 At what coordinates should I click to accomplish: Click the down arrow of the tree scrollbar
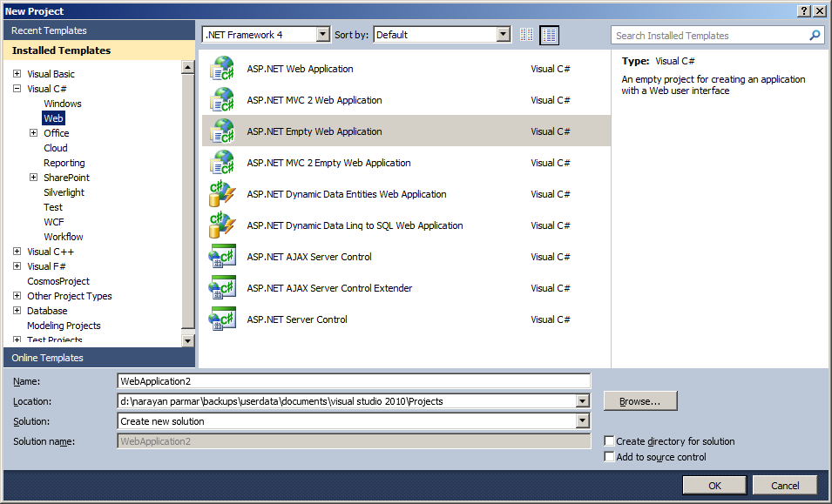point(187,340)
